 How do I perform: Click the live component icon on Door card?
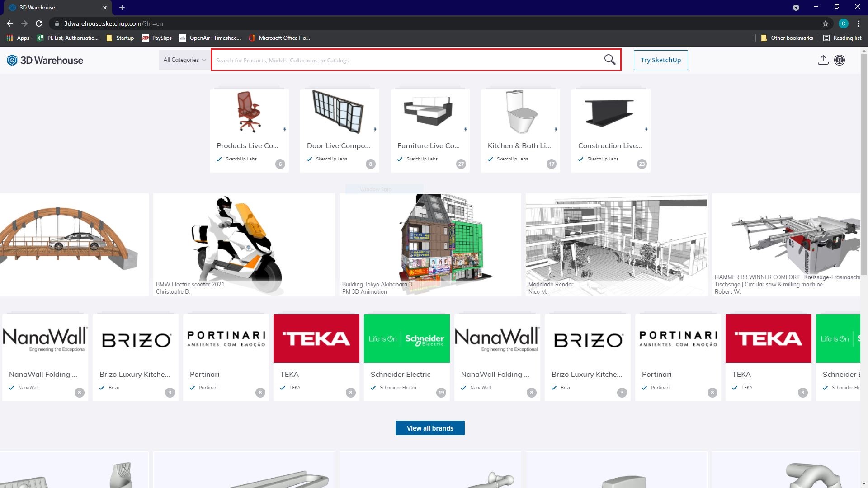[x=375, y=130]
